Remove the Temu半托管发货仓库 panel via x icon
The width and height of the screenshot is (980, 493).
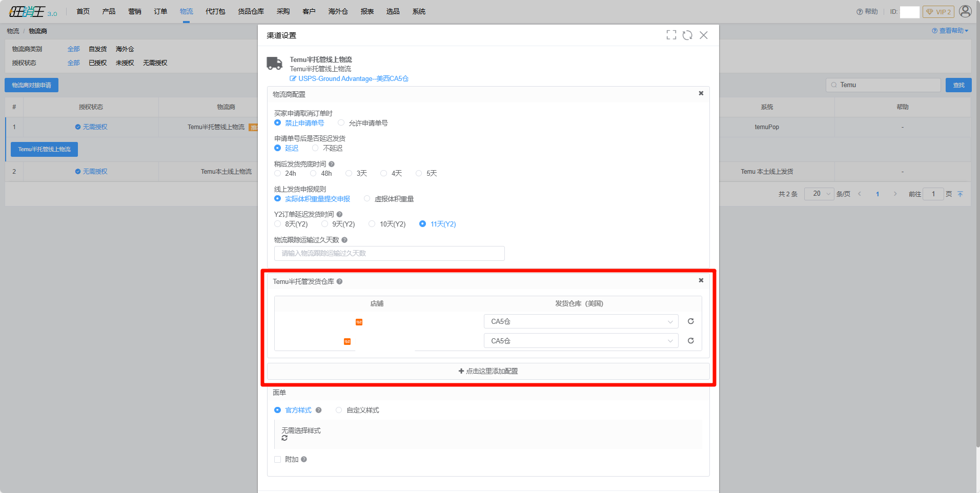(701, 280)
